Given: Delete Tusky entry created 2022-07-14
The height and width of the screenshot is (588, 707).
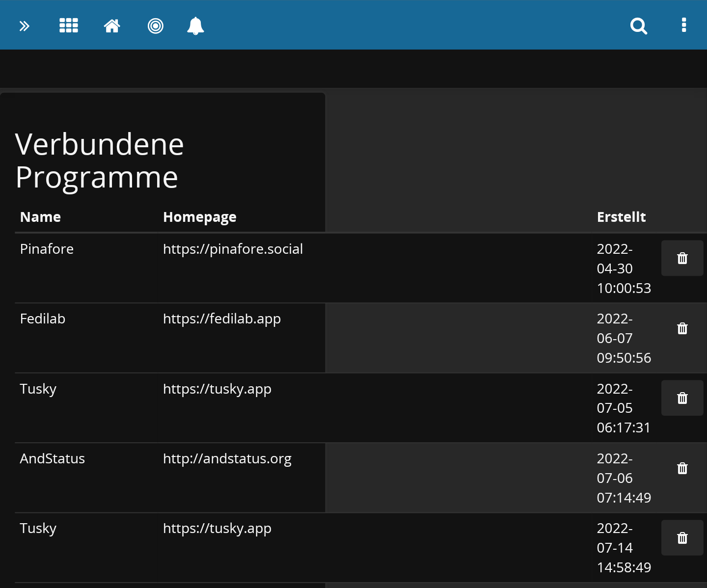Looking at the screenshot, I should click(x=682, y=538).
